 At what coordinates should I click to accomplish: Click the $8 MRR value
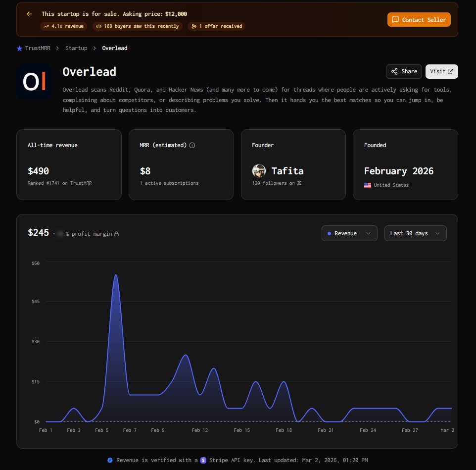pos(145,171)
